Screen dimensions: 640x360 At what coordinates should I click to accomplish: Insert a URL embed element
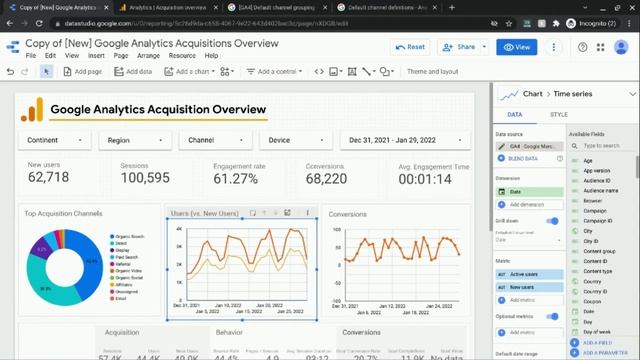[x=319, y=71]
